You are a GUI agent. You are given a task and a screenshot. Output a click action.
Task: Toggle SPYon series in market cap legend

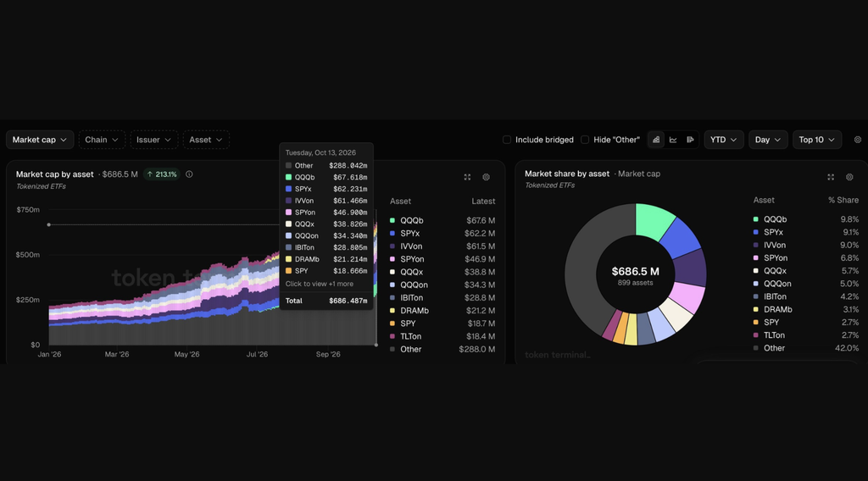click(442, 259)
